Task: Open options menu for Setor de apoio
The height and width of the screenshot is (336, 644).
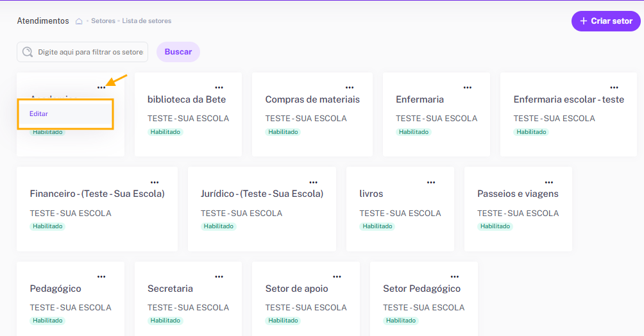Action: pos(337,277)
